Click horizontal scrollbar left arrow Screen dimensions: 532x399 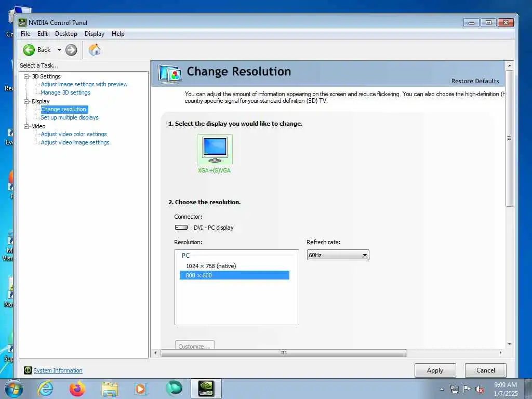[x=155, y=353]
